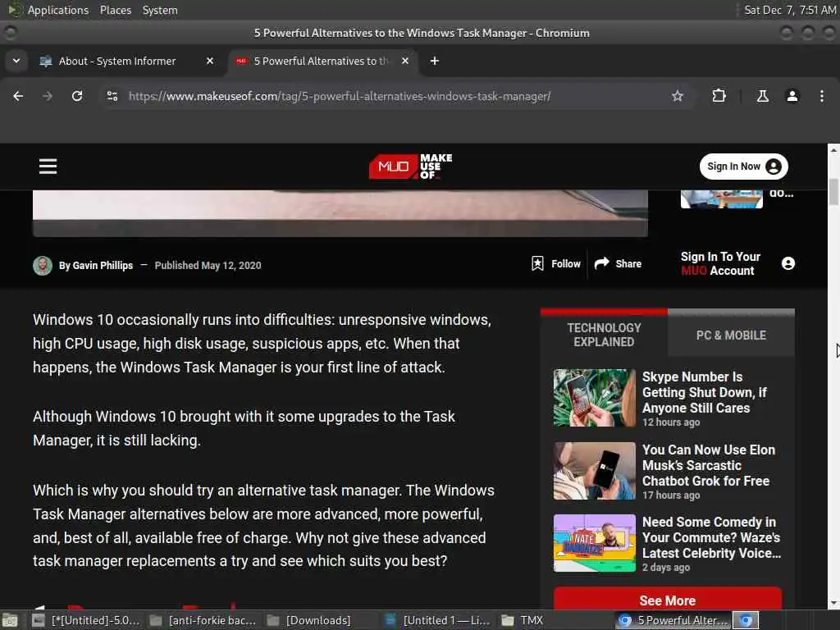Open the Applications menu
Screen dimensions: 840x630
point(58,10)
